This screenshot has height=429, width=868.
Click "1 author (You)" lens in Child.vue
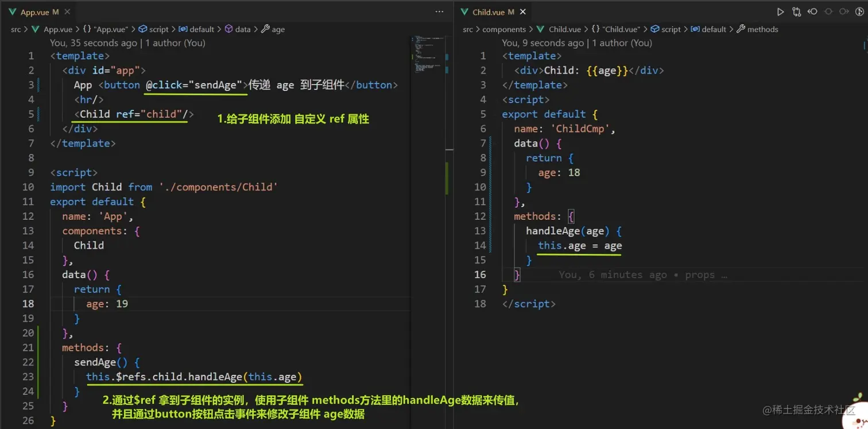pyautogui.click(x=622, y=43)
